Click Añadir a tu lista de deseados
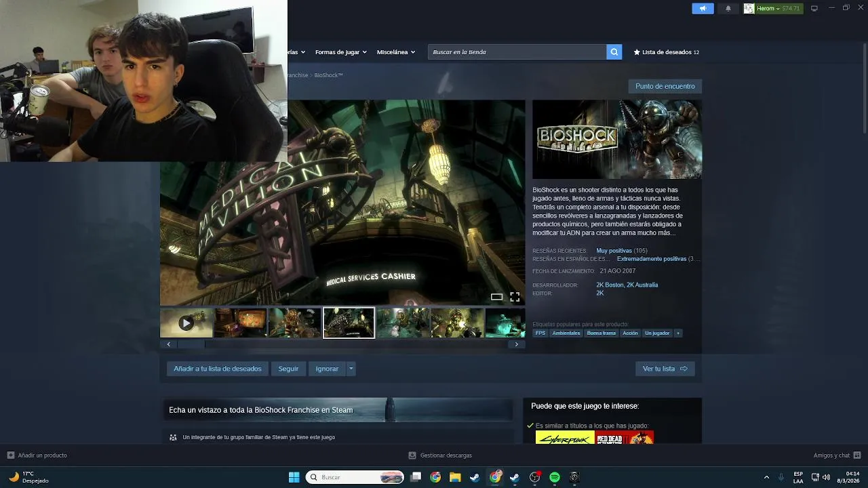 point(217,369)
